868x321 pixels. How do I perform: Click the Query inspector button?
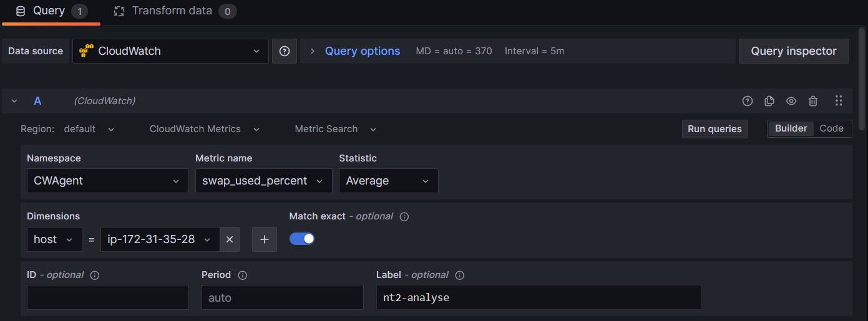pyautogui.click(x=794, y=51)
